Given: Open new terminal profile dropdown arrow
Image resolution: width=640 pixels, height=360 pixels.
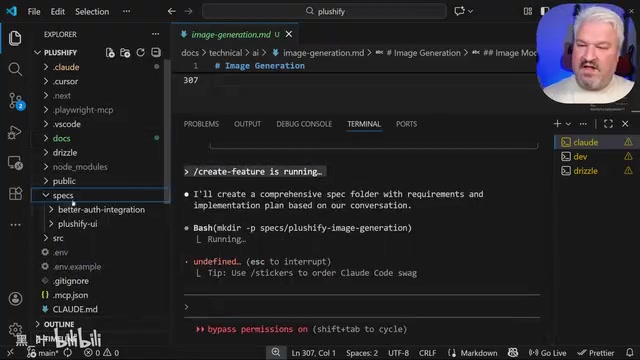Looking at the screenshot, I should tap(568, 124).
